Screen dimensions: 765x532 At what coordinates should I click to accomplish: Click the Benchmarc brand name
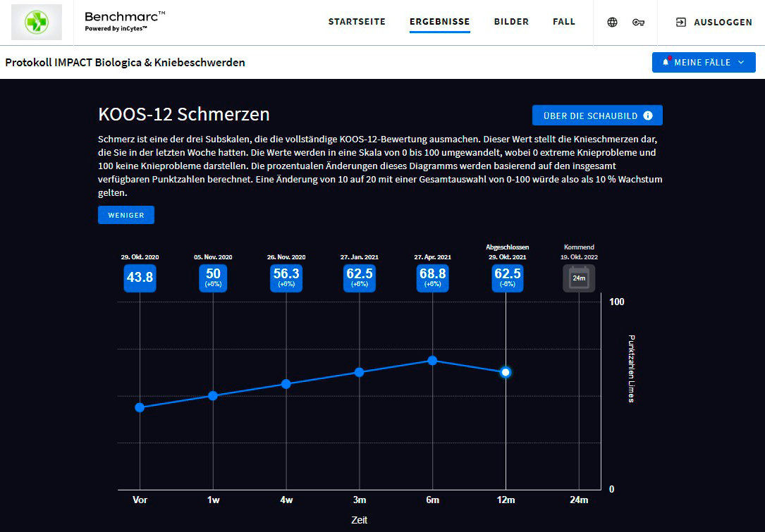point(125,17)
